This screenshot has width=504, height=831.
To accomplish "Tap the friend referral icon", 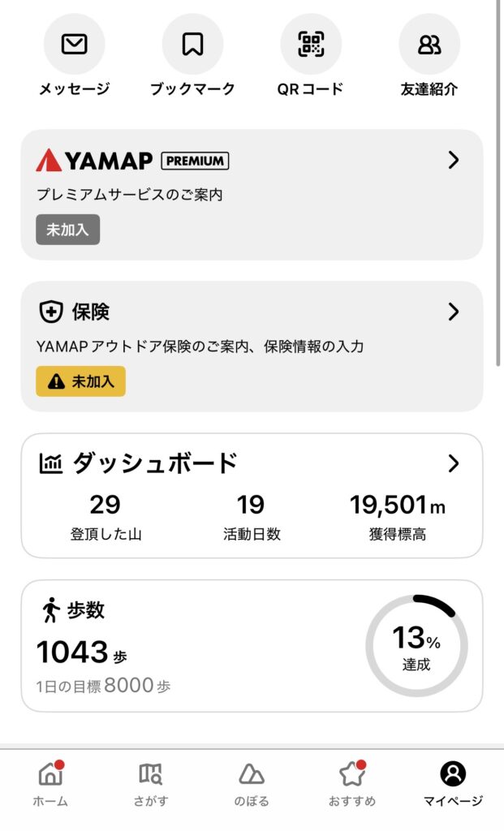I will [x=429, y=45].
